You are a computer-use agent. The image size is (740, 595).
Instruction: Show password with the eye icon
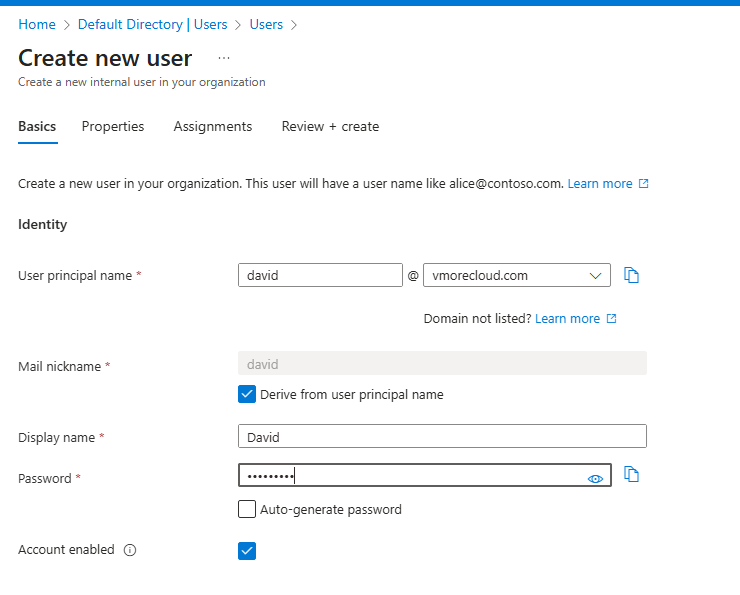(596, 479)
